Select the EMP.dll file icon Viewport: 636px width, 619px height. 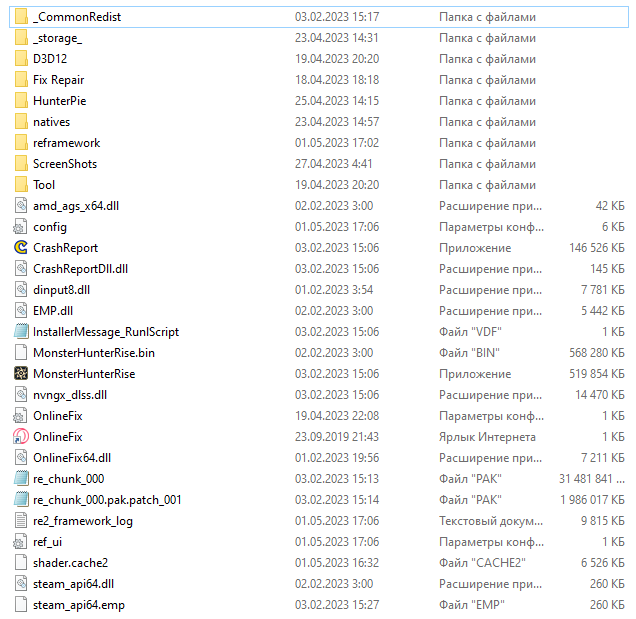click(21, 311)
